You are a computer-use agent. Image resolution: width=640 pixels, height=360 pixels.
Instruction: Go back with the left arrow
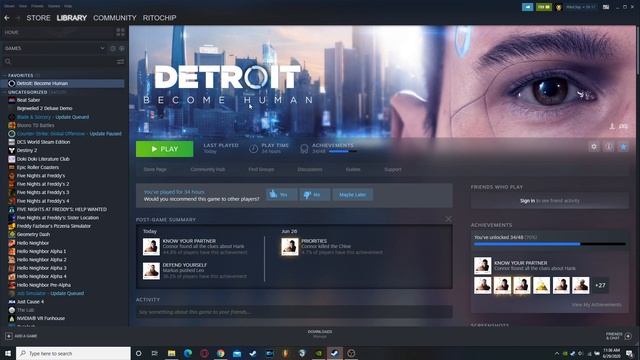pos(7,18)
